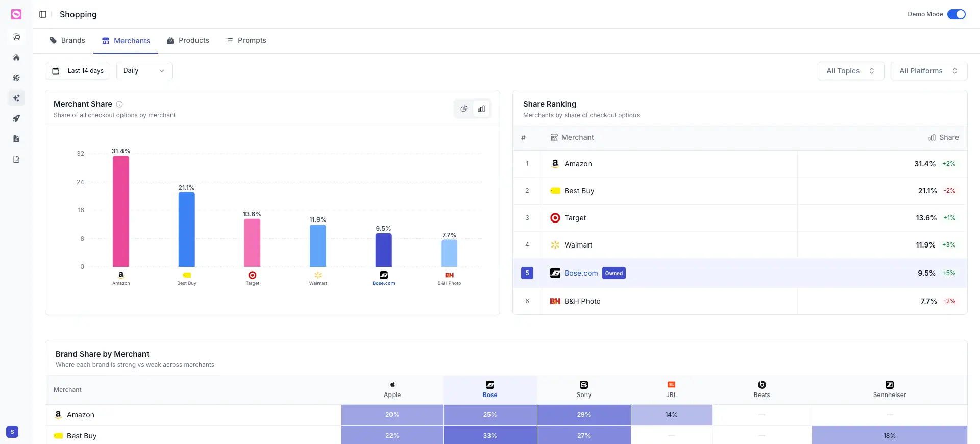Click the pink app logo in sidebar
The image size is (980, 444).
(x=16, y=14)
